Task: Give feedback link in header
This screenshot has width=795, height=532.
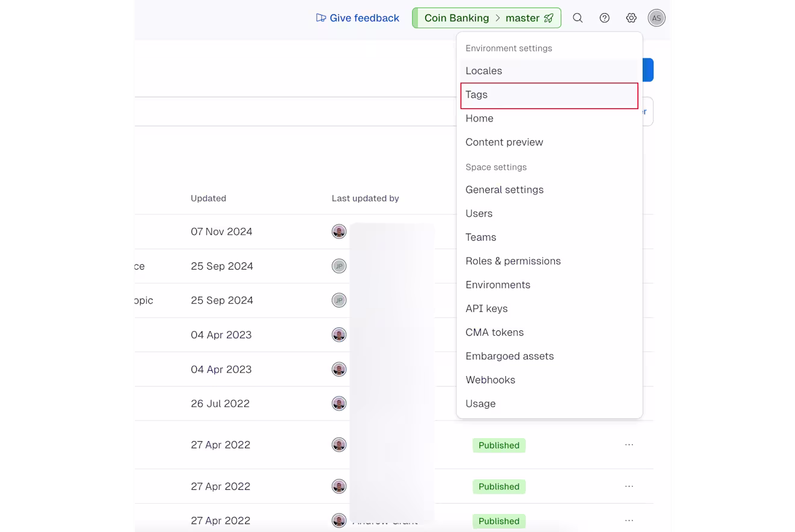Action: pyautogui.click(x=358, y=18)
